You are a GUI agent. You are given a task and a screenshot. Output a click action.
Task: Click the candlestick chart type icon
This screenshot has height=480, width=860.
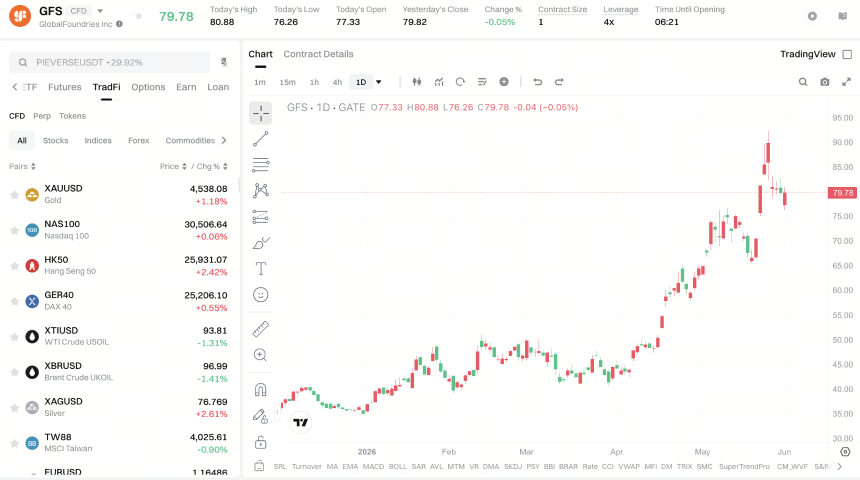(x=417, y=82)
